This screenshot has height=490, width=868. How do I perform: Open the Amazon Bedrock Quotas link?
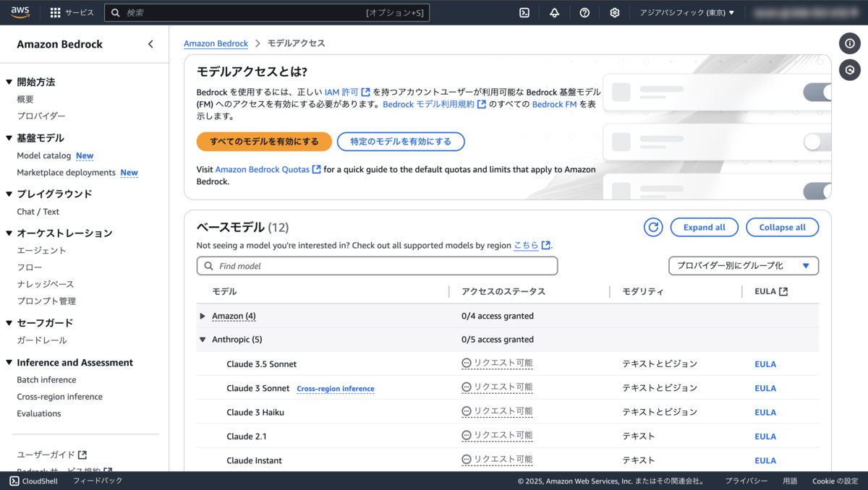268,169
